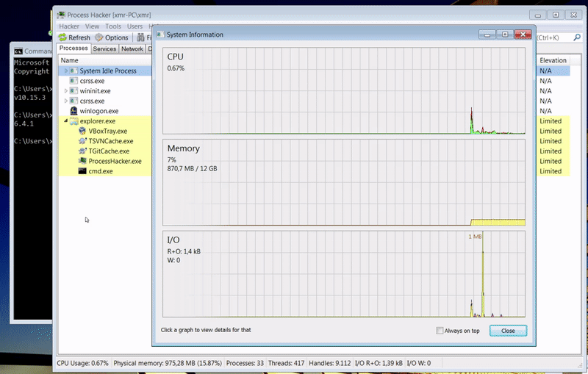Click the winlogon.exe process icon

click(x=74, y=111)
